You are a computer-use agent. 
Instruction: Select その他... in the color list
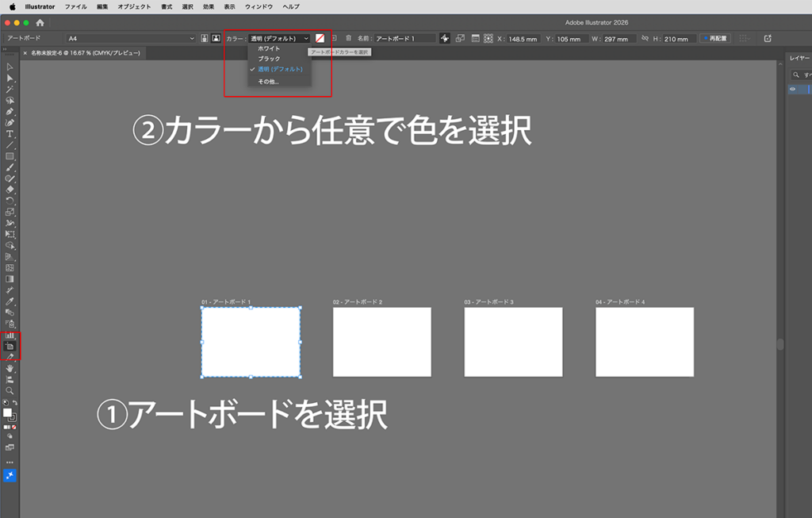coord(268,81)
